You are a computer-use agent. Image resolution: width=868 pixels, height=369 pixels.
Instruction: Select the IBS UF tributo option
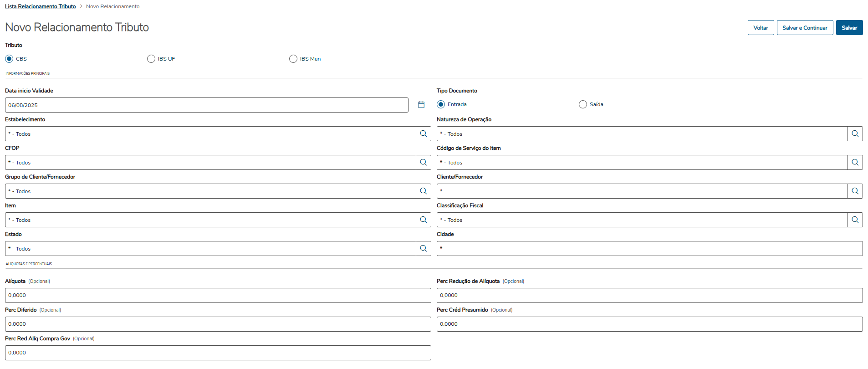pyautogui.click(x=151, y=59)
